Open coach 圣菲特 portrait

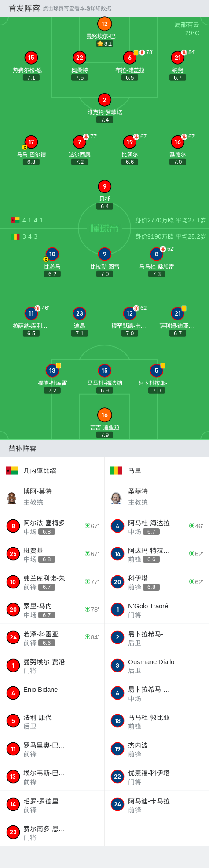(x=116, y=498)
